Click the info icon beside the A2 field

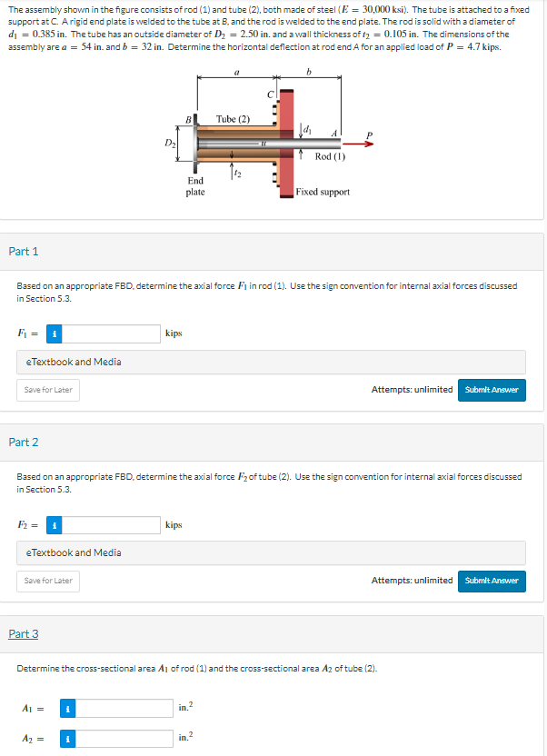point(66,738)
